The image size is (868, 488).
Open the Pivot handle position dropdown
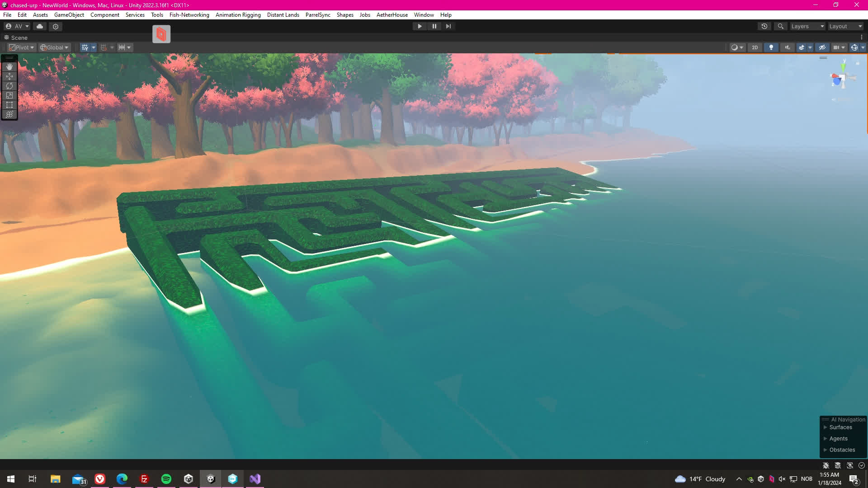(22, 47)
